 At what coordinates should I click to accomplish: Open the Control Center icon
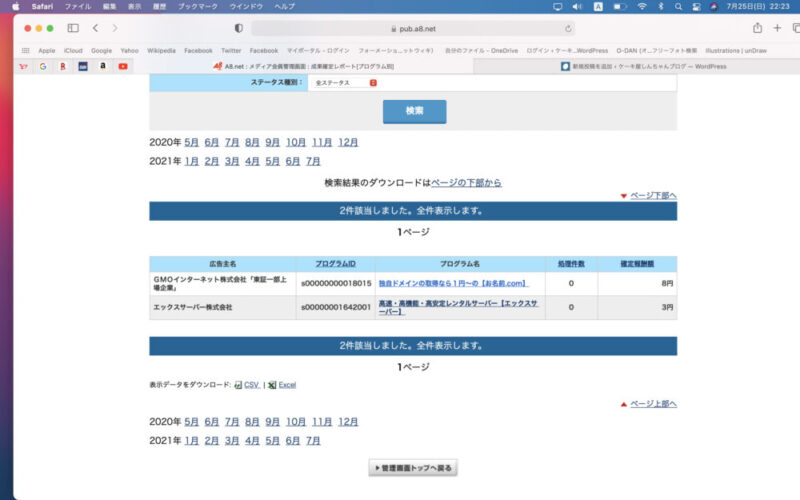click(696, 7)
